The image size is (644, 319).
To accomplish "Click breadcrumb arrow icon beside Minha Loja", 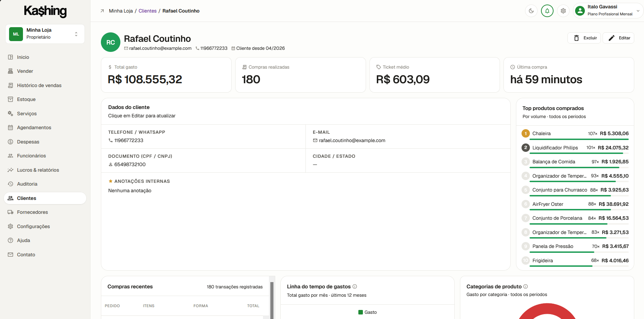I will [x=102, y=11].
